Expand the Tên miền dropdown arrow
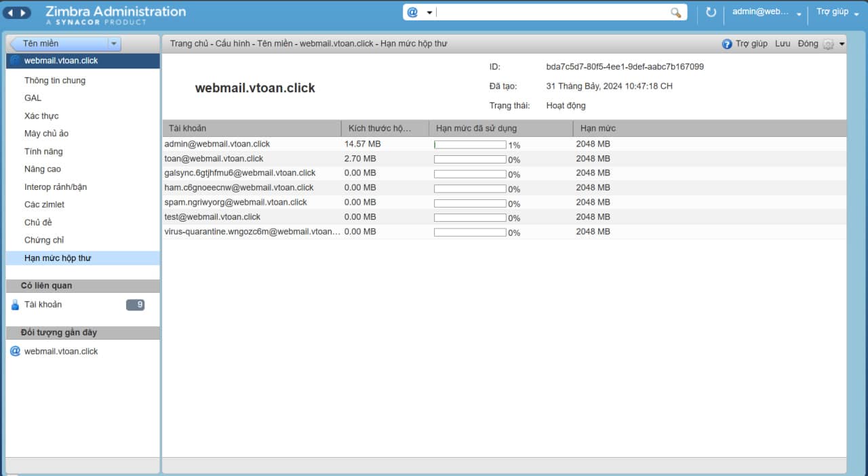This screenshot has width=868, height=476. click(114, 43)
